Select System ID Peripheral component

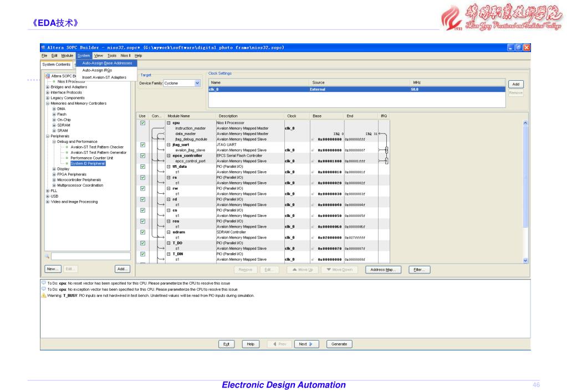88,163
